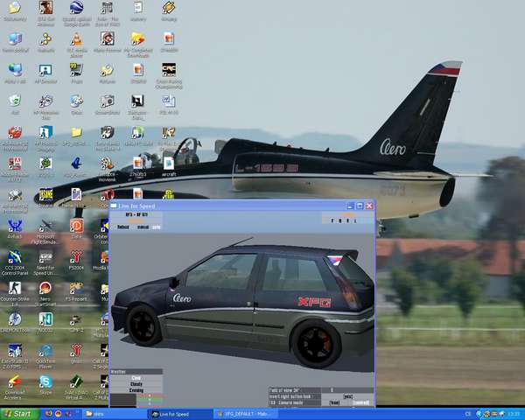The image size is (525, 420).
Task: Set camera mode to [free]
Action: pos(334,402)
